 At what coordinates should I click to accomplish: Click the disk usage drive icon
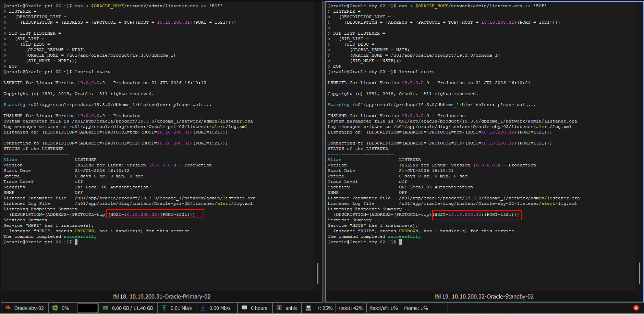pyautogui.click(x=308, y=308)
